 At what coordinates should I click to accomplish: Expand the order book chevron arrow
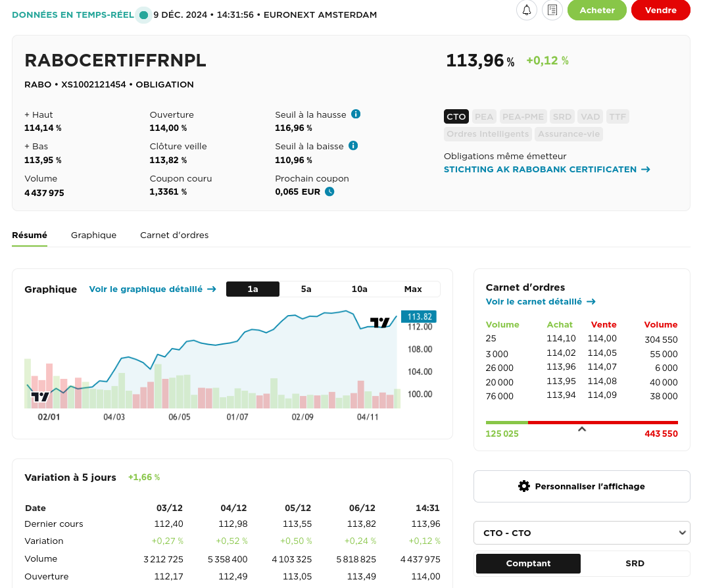pos(581,429)
